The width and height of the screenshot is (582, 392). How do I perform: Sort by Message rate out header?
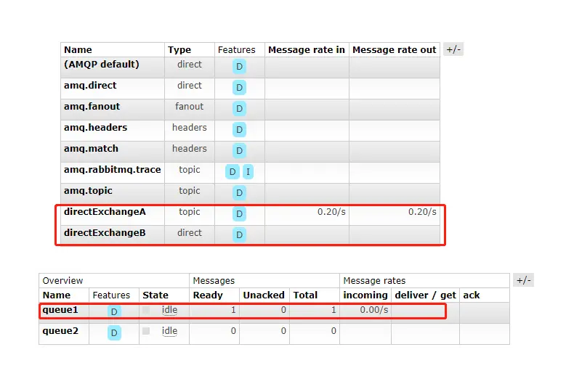click(x=395, y=50)
